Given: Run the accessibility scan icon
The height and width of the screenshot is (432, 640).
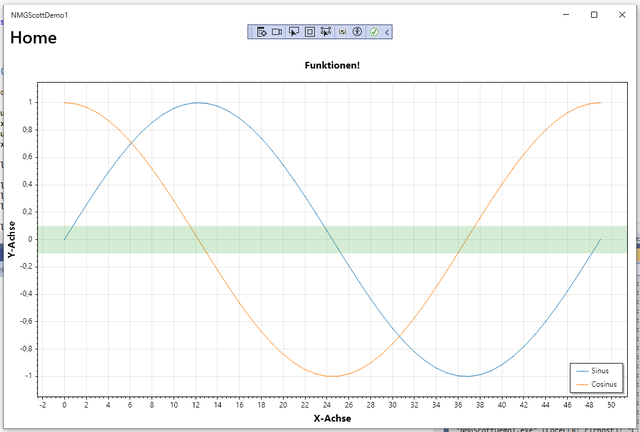Looking at the screenshot, I should pos(357,32).
